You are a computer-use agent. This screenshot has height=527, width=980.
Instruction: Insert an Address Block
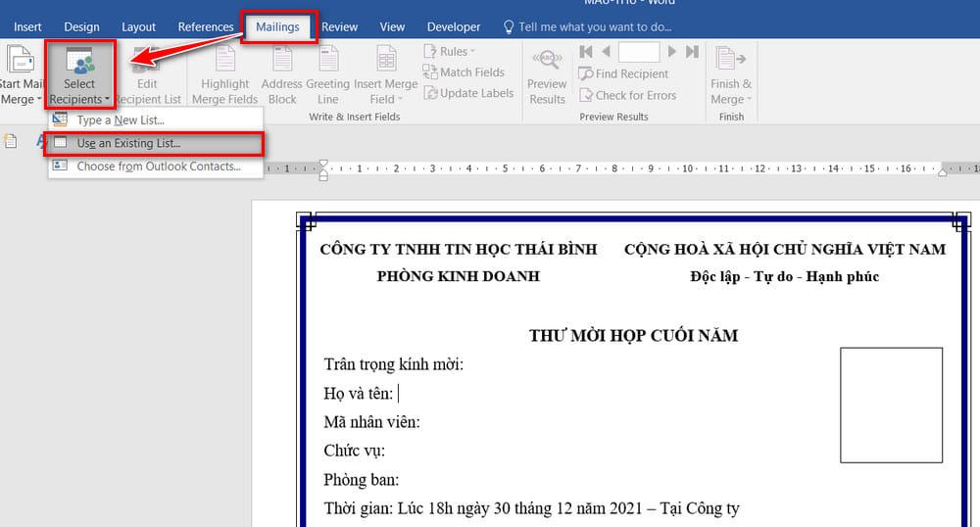click(282, 76)
